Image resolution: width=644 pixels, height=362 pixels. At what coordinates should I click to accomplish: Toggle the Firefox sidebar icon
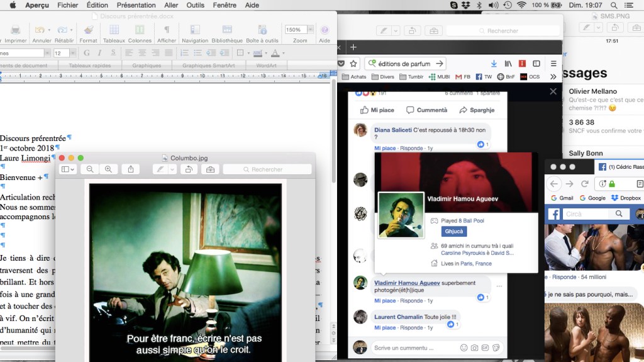[x=536, y=64]
